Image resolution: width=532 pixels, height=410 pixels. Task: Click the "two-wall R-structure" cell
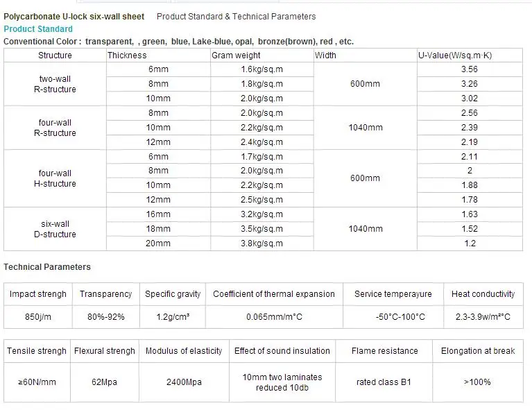tap(55, 84)
